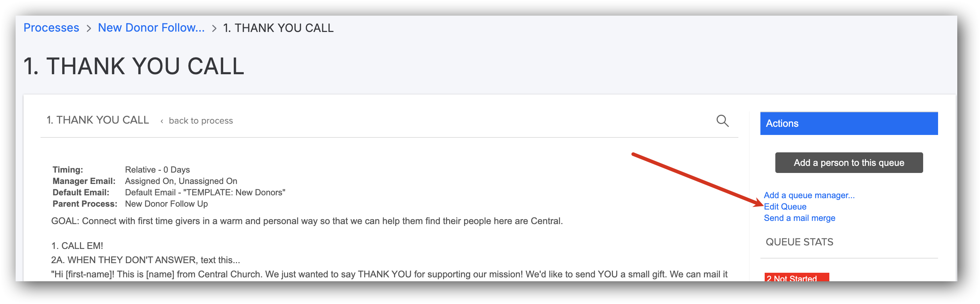Click the chevron after Processes breadcrumb
Screen dimensions: 980x304
pos(88,28)
